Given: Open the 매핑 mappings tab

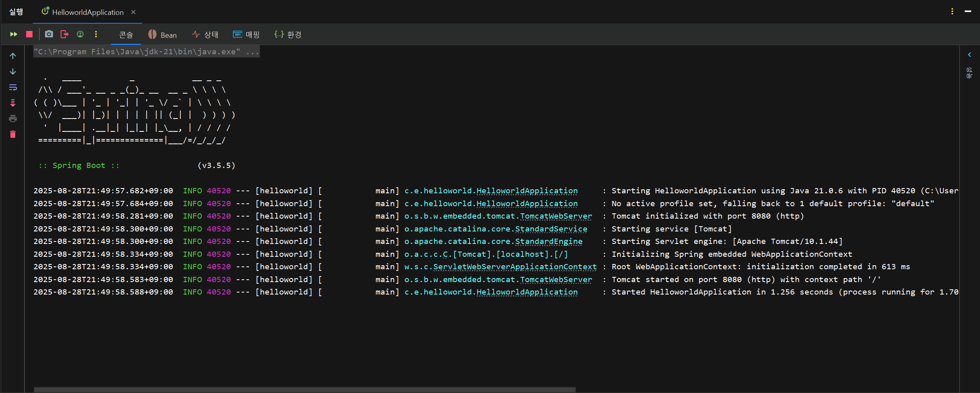Looking at the screenshot, I should tap(246, 35).
